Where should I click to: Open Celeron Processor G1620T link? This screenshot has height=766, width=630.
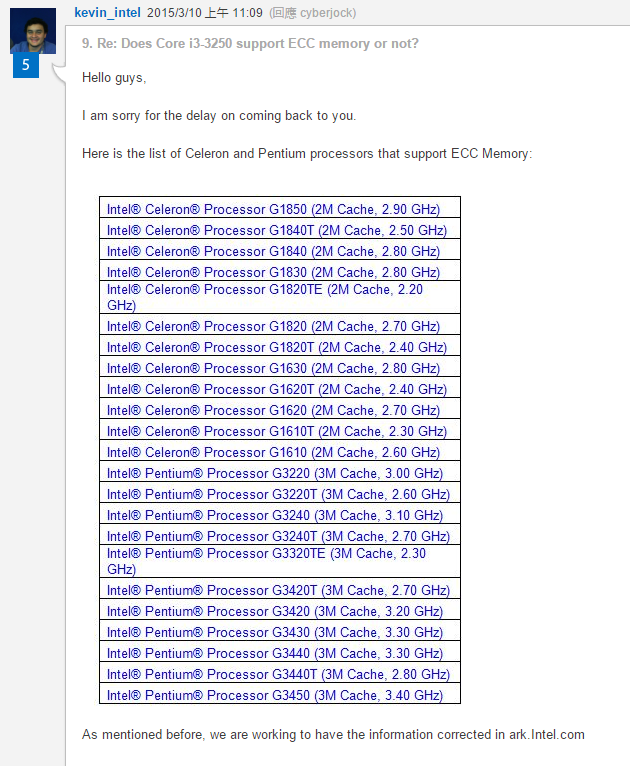(277, 389)
